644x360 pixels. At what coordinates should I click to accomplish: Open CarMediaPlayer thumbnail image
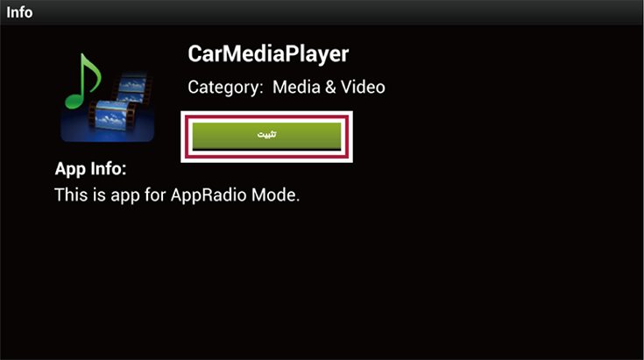[x=108, y=97]
